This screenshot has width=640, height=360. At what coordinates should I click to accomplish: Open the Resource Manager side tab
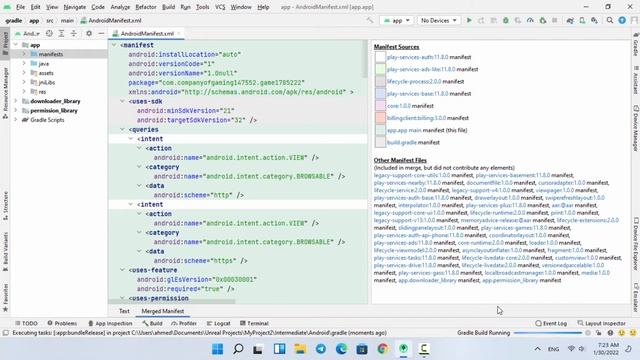[x=5, y=93]
